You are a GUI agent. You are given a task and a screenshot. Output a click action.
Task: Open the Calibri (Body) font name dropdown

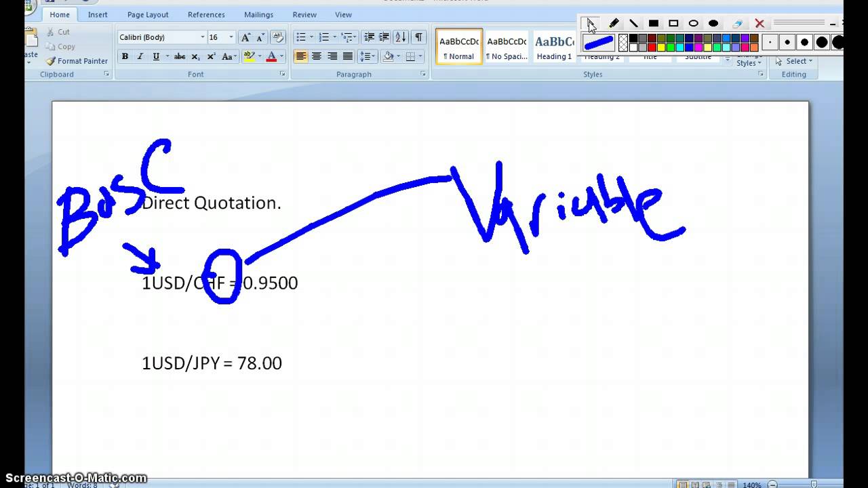coord(202,37)
